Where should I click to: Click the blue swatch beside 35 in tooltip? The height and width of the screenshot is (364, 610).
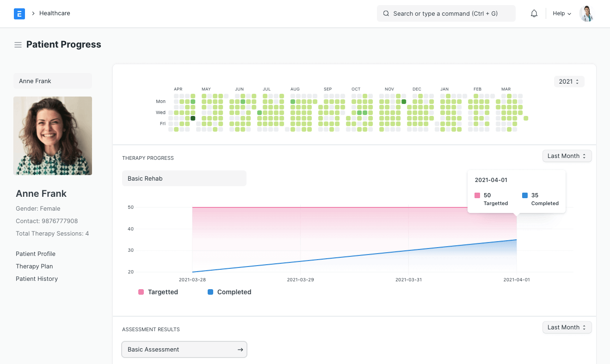[x=525, y=195]
